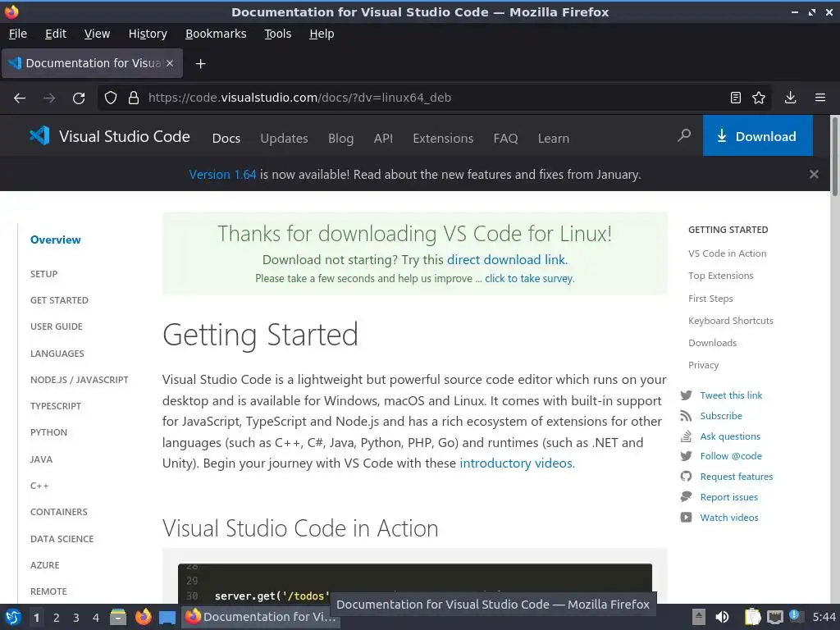Select the Overview sidebar item
The height and width of the screenshot is (630, 840).
56,240
